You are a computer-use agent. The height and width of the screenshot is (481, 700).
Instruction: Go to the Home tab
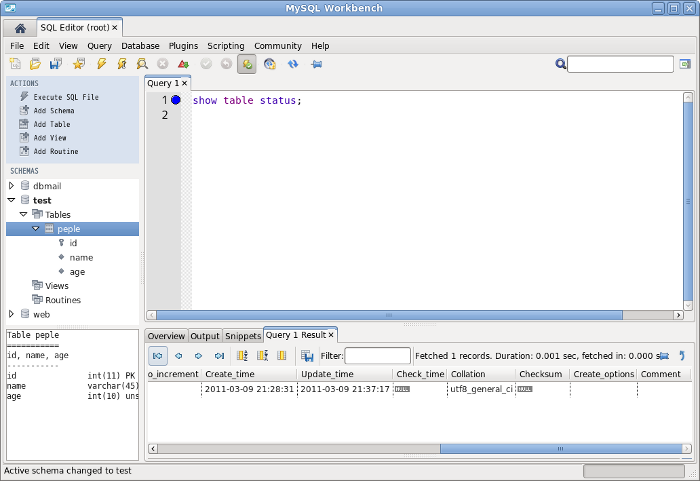tap(20, 28)
